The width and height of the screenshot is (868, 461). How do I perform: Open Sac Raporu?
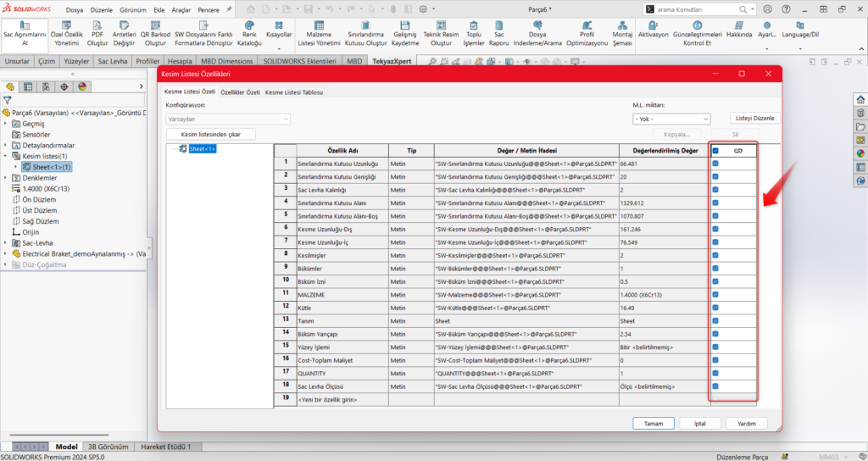(x=498, y=34)
